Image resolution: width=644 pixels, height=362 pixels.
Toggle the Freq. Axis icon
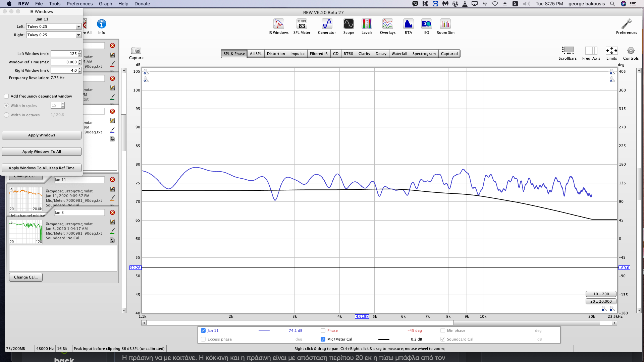pyautogui.click(x=591, y=53)
